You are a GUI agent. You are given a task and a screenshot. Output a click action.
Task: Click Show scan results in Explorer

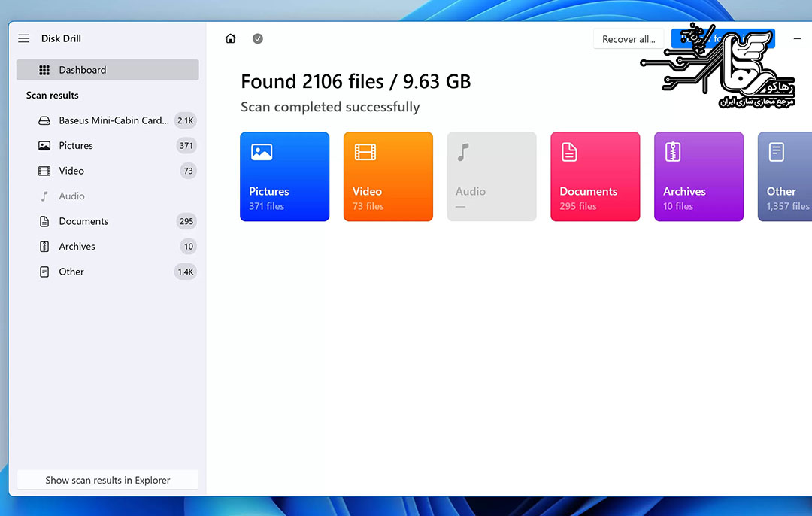coord(108,480)
